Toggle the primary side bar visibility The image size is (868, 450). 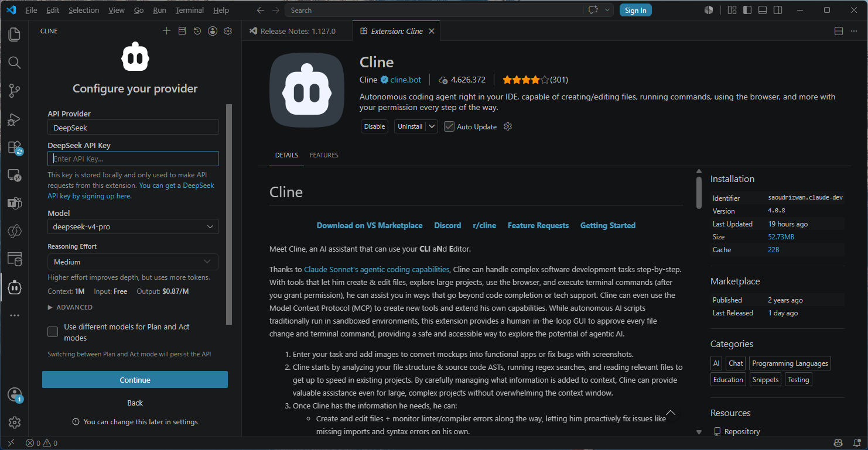(x=747, y=10)
